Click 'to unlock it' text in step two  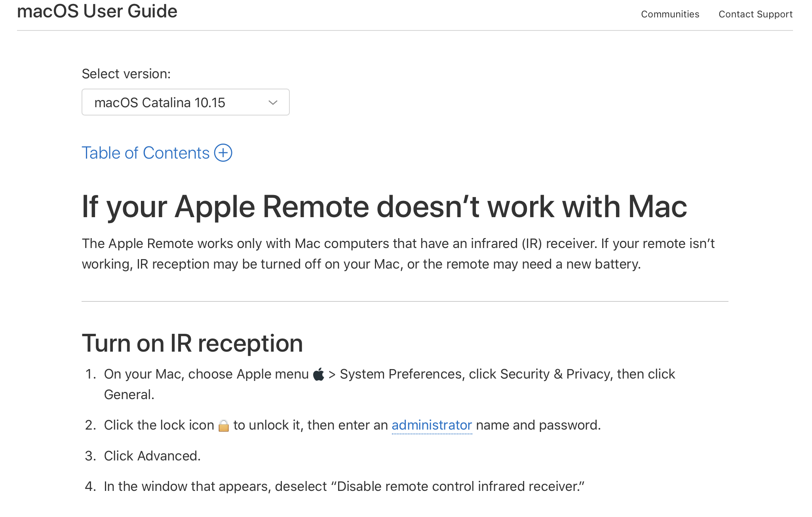click(x=268, y=425)
